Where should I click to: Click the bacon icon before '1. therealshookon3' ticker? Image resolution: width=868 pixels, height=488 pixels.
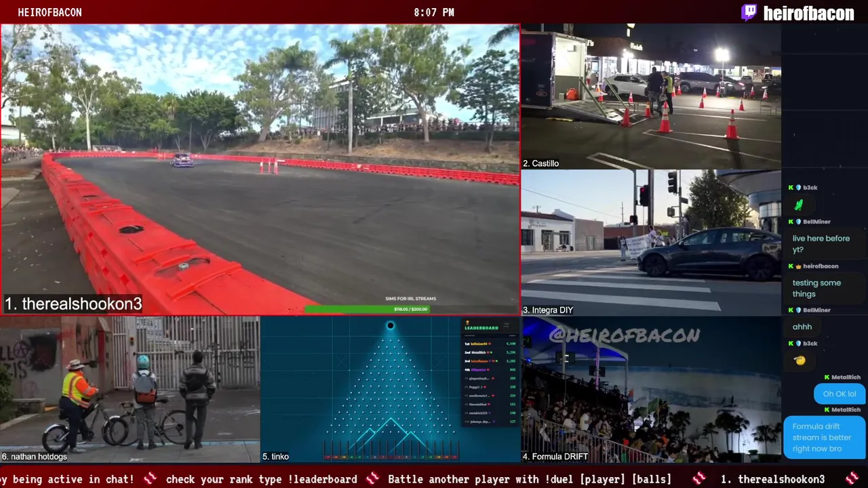[x=699, y=479]
